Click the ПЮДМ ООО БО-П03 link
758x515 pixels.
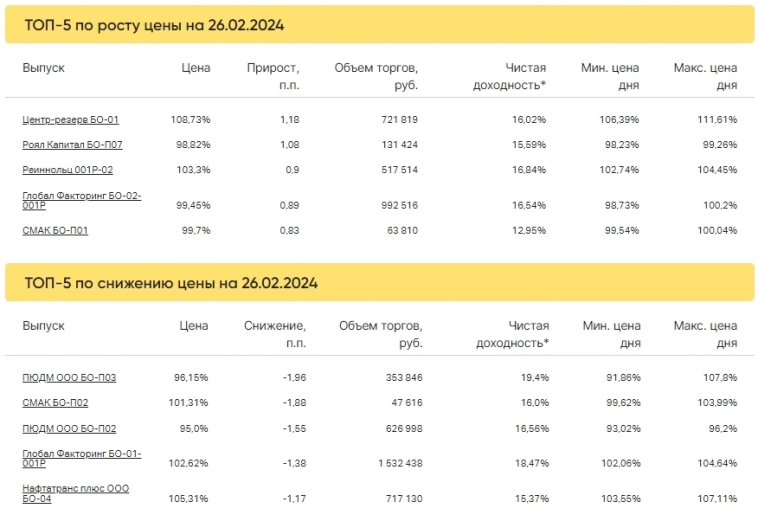point(69,378)
